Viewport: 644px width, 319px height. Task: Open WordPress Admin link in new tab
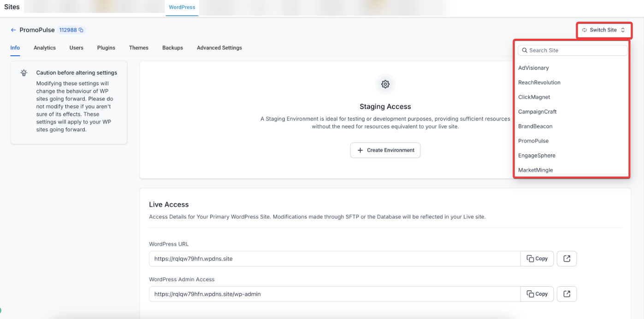tap(567, 294)
